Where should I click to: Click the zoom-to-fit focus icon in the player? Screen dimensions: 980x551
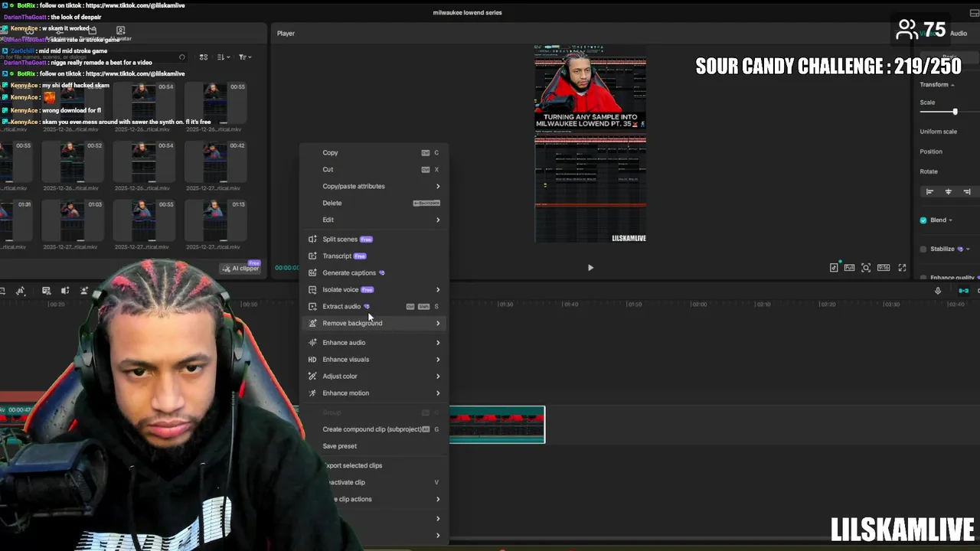pyautogui.click(x=866, y=268)
